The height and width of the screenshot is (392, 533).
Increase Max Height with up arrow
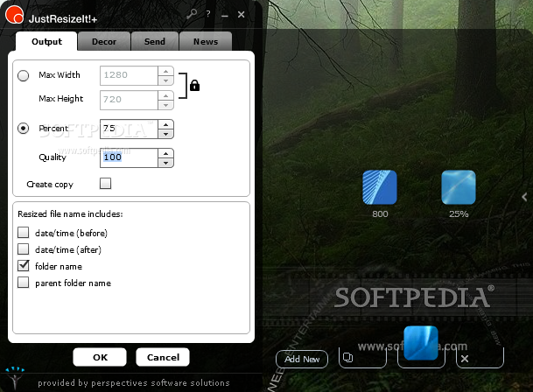tap(166, 95)
